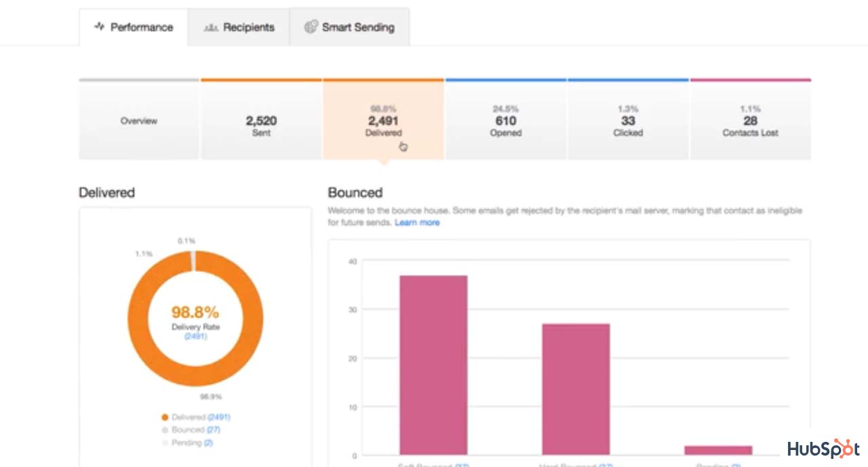868x467 pixels.
Task: Click the HubSpot logo
Action: click(823, 449)
